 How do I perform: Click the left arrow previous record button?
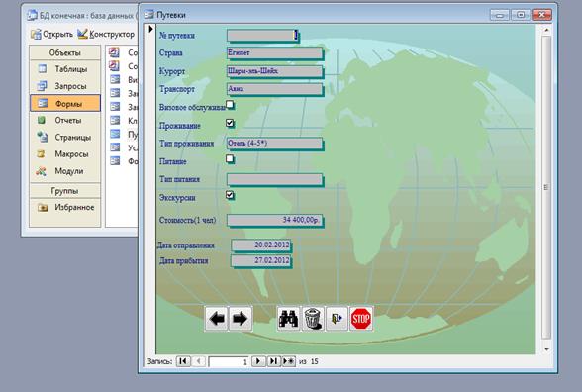pyautogui.click(x=216, y=318)
